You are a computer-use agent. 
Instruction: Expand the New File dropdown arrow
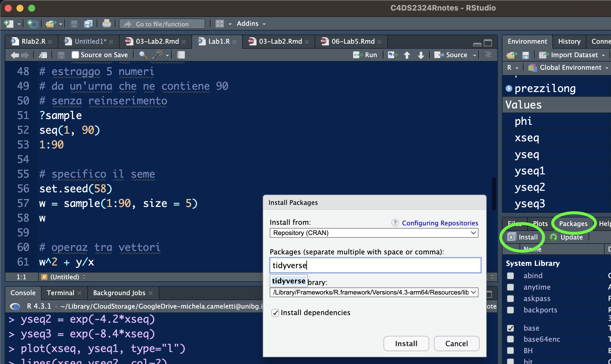pos(19,24)
